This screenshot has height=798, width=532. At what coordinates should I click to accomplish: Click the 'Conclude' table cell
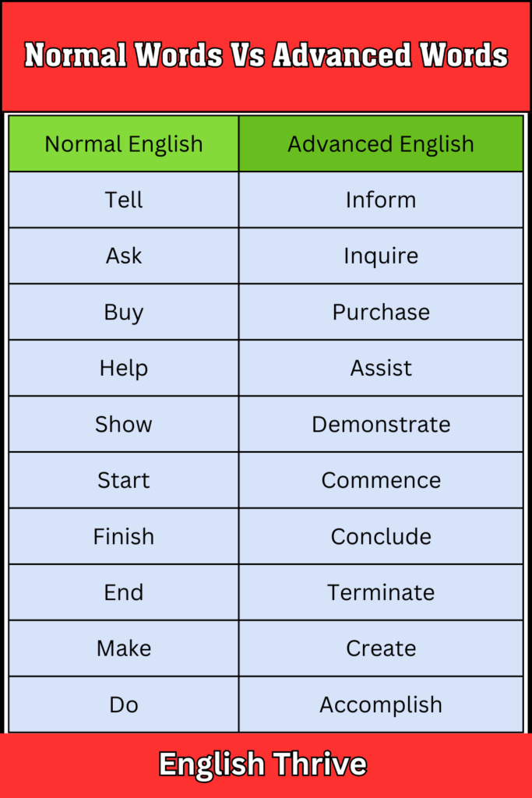coord(381,537)
